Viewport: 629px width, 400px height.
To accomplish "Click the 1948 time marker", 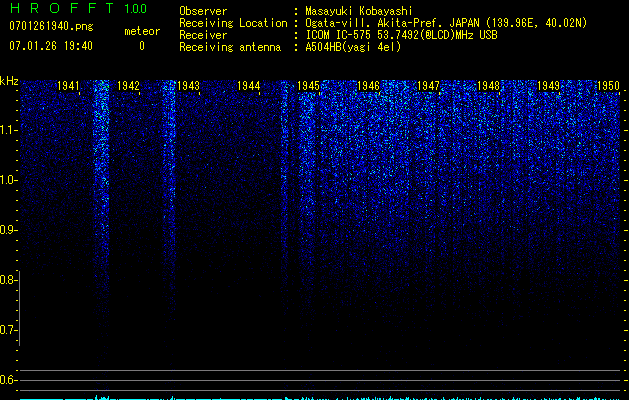I will (488, 86).
